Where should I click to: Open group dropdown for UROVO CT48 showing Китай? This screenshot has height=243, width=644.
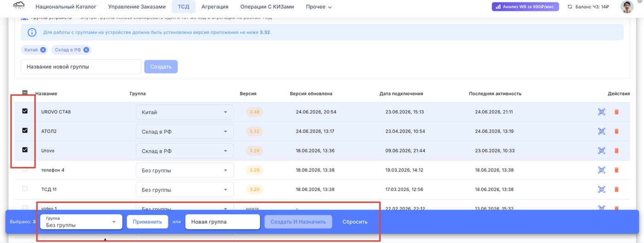[184, 112]
